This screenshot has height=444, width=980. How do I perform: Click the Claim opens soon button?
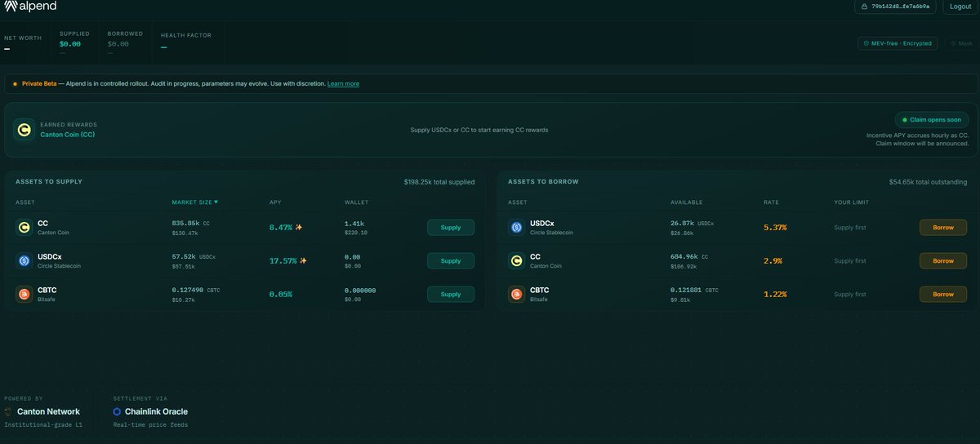pyautogui.click(x=932, y=119)
